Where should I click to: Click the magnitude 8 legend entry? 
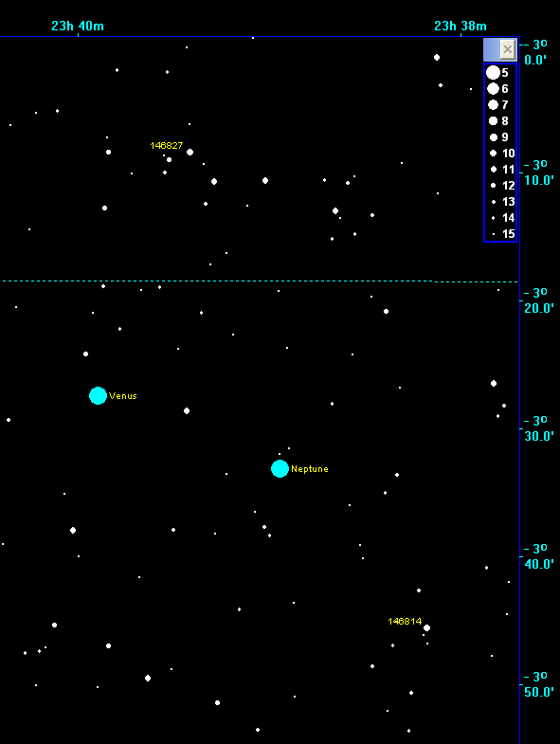click(x=498, y=121)
